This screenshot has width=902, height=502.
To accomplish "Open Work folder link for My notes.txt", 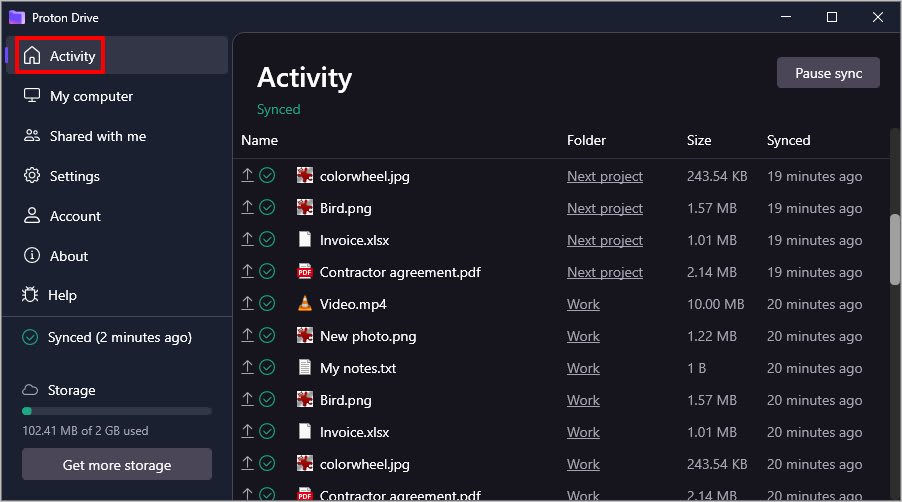I will [583, 368].
